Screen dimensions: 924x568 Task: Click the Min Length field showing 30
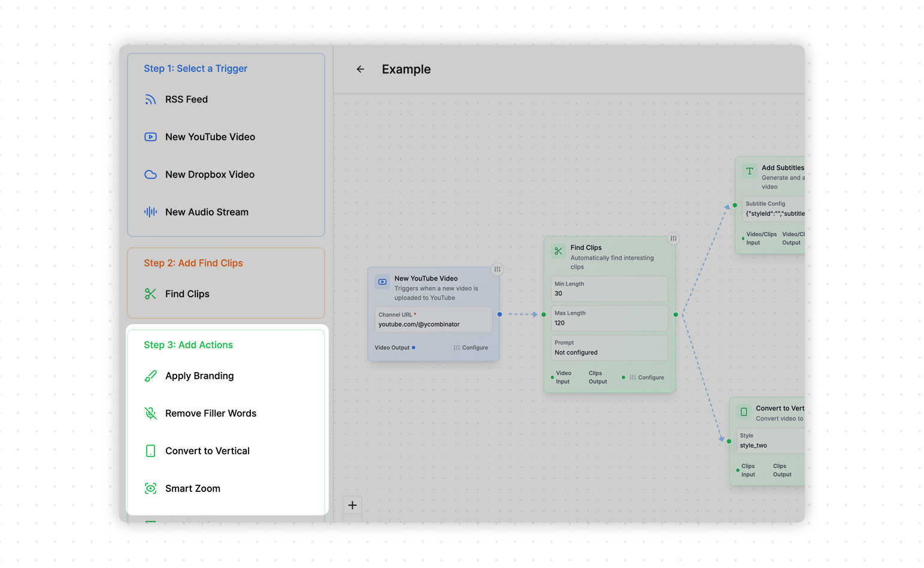(x=610, y=289)
